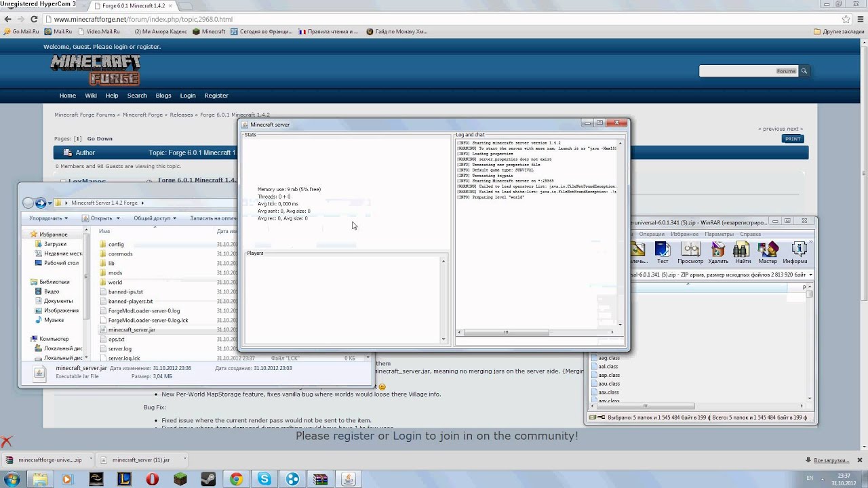This screenshot has width=868, height=488.
Task: Click the horizontal scrollbar in log panel
Action: click(x=505, y=332)
